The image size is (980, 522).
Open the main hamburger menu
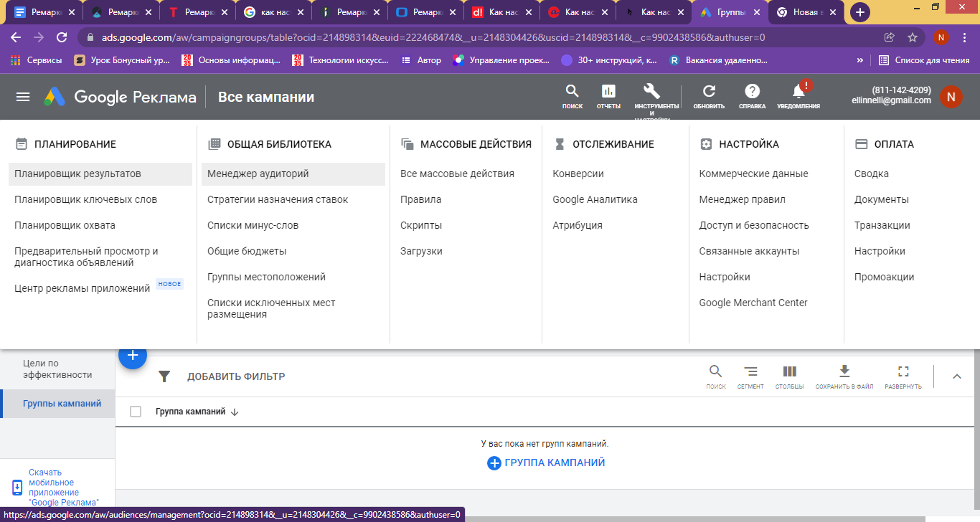(23, 97)
